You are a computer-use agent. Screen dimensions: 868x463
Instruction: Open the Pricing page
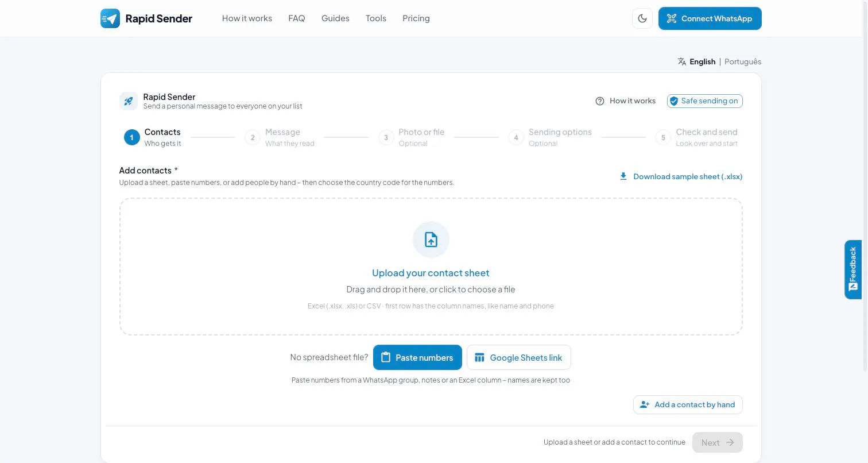tap(416, 18)
